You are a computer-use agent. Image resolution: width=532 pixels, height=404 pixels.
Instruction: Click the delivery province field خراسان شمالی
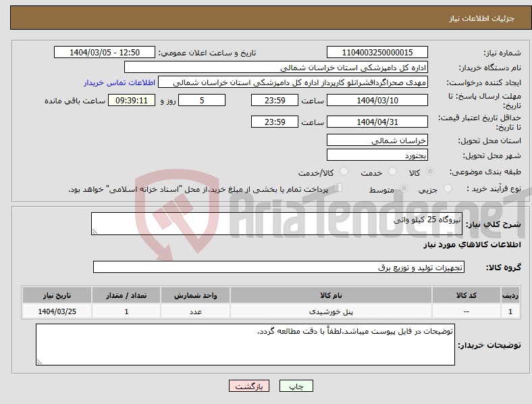(x=377, y=141)
